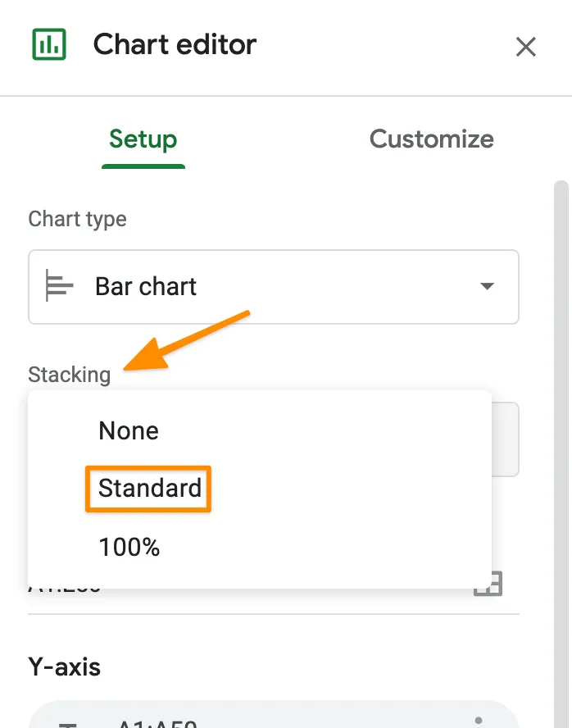Click the chart type dropdown arrow

(487, 286)
